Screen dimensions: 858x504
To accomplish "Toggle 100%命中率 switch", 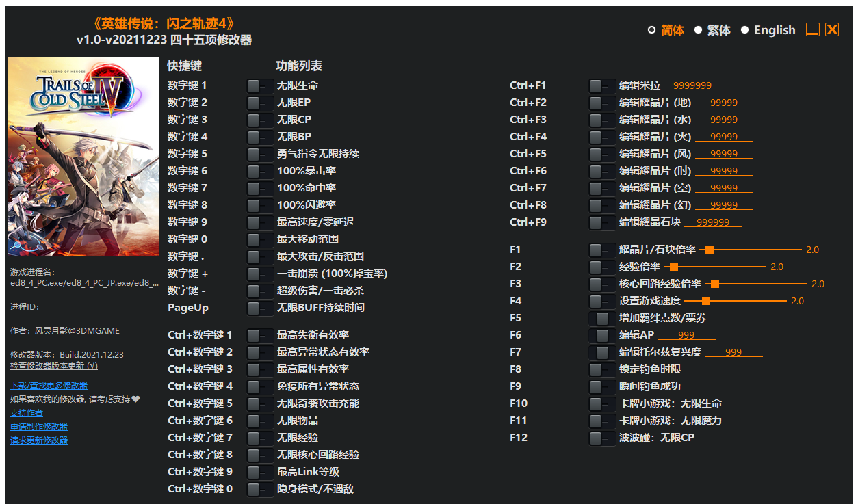I will 260,188.
